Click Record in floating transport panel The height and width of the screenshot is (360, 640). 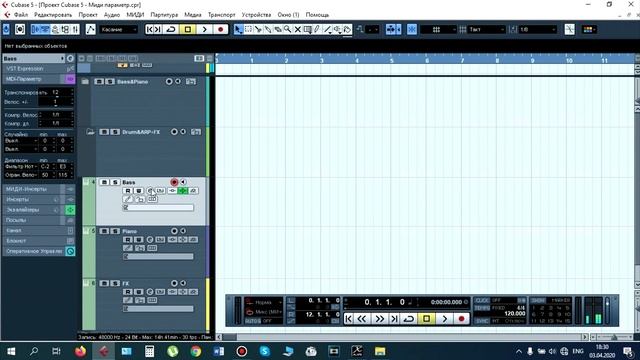(461, 318)
